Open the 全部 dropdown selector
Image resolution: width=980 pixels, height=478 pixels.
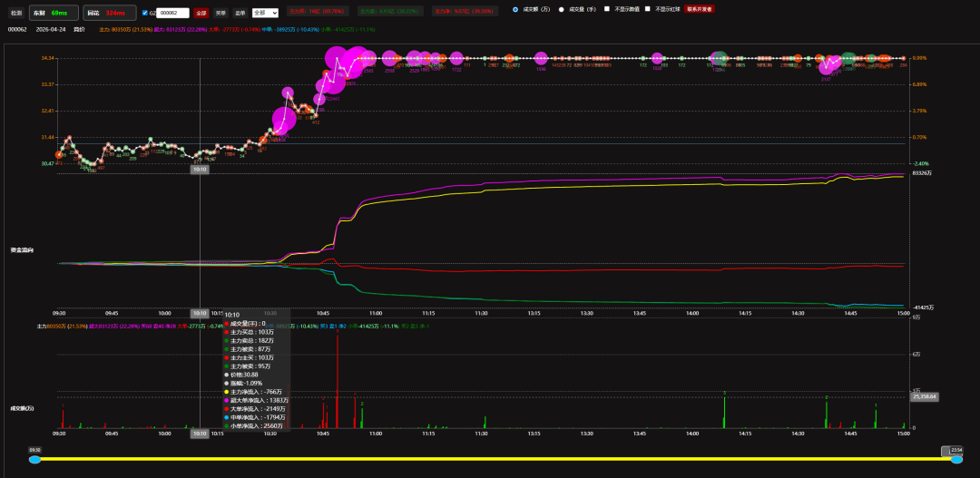tap(265, 14)
